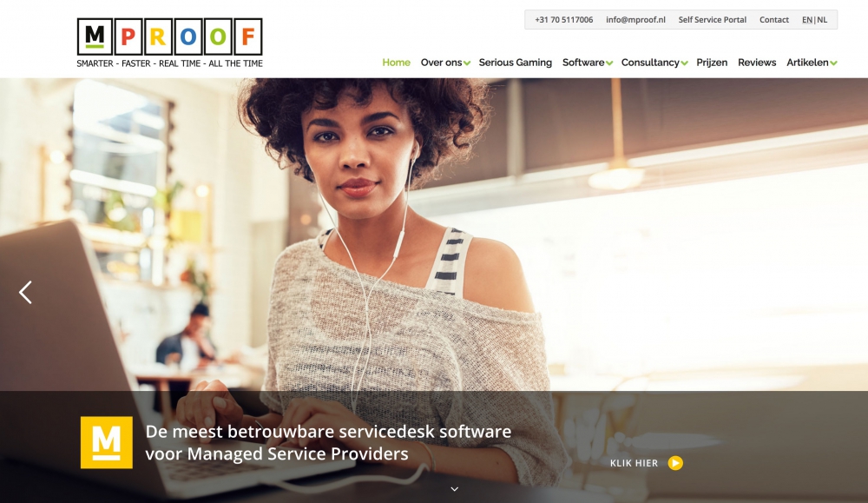Screen dimensions: 868x503
Task: Click the MPROOF logo in header
Action: coord(169,43)
